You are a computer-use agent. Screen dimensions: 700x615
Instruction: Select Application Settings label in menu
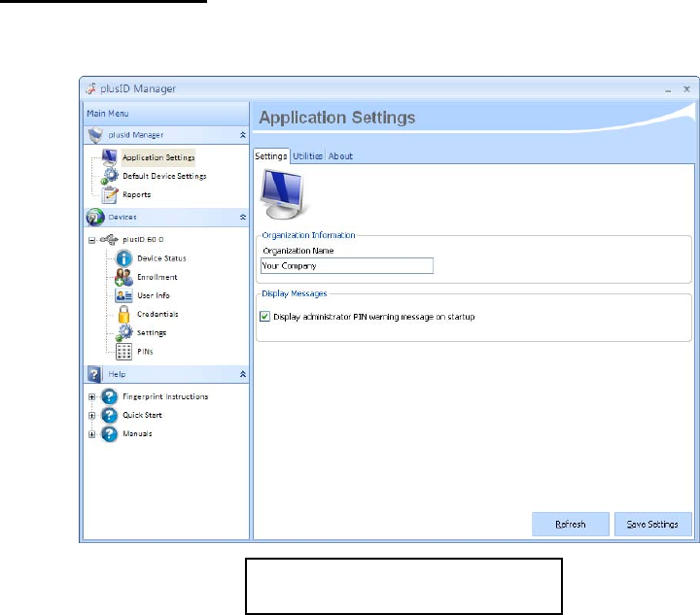(158, 157)
